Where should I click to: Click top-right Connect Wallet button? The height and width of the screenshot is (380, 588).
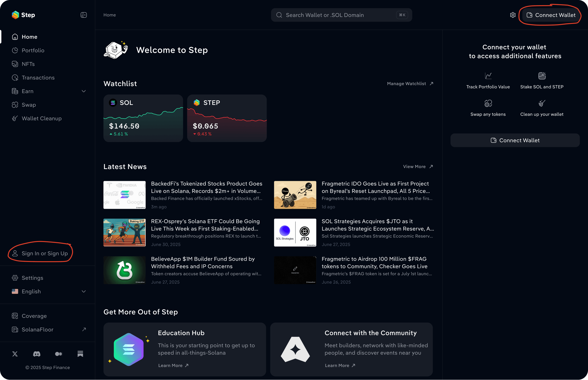(551, 15)
